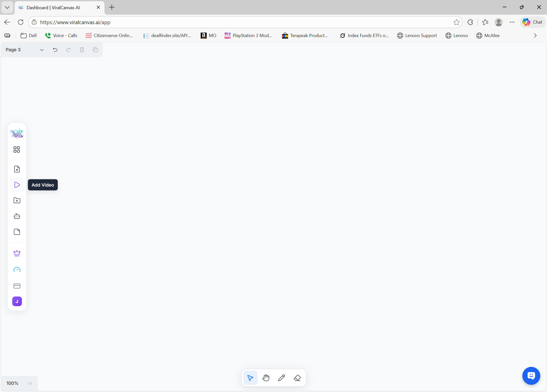Open the purple J user avatar
The height and width of the screenshot is (392, 547).
[x=17, y=301]
